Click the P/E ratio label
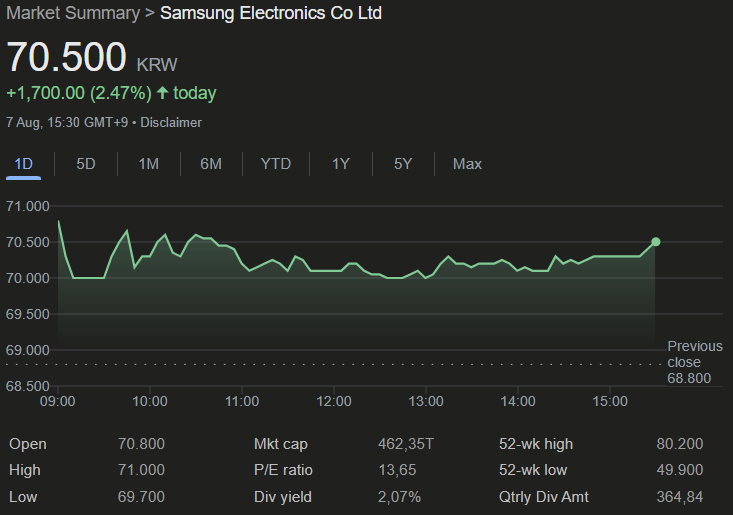733x515 pixels. click(283, 470)
